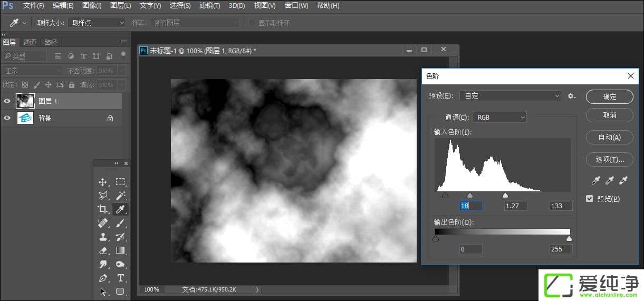Select the Crop tool
The width and height of the screenshot is (644, 301).
pyautogui.click(x=103, y=209)
